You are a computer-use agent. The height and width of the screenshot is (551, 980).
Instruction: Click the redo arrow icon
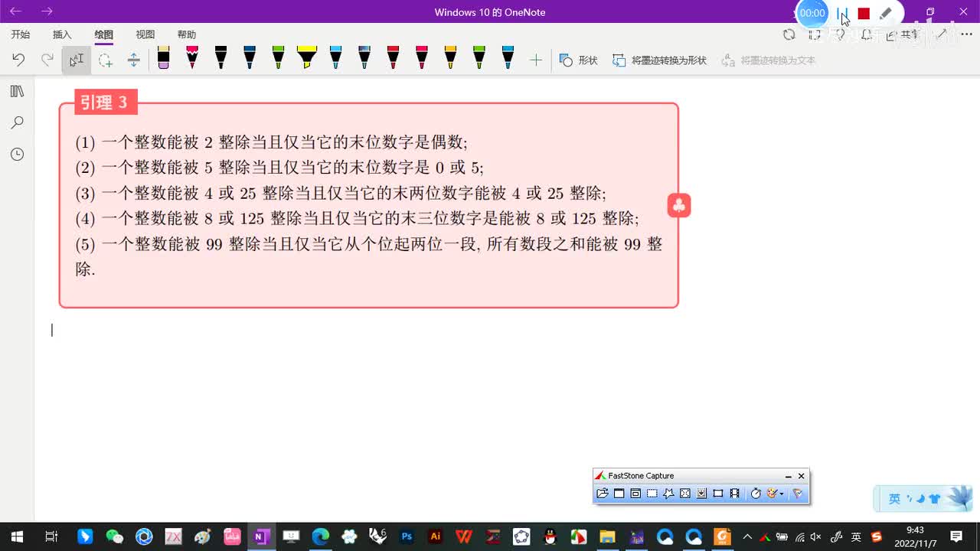tap(47, 60)
